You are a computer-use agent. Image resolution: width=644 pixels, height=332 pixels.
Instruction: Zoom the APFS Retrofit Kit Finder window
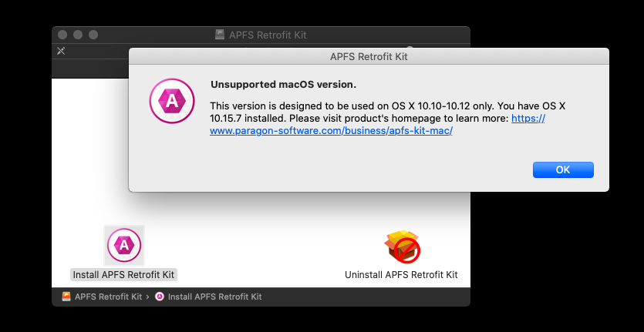point(93,35)
